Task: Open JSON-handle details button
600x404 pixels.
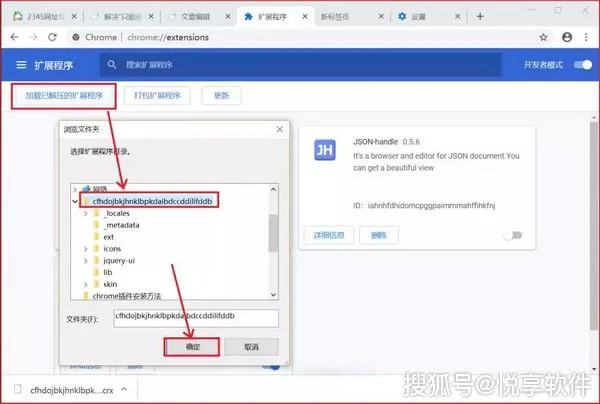Action: [x=329, y=235]
